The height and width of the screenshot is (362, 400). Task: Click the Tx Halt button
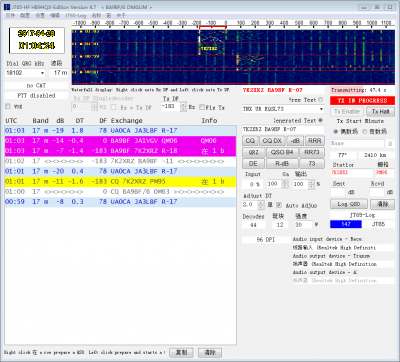(x=380, y=112)
